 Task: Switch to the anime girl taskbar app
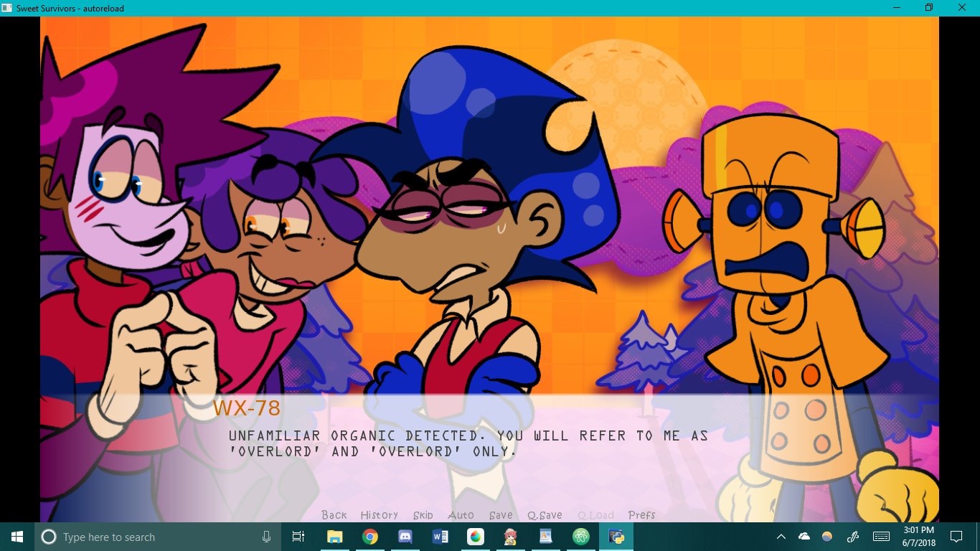pos(510,537)
